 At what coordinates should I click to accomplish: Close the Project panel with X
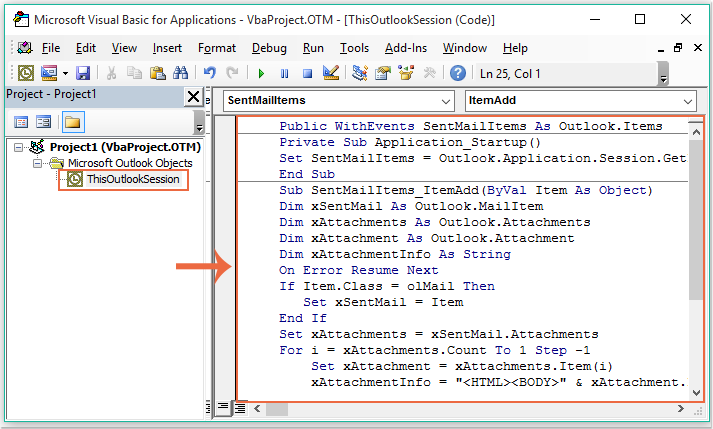pos(192,96)
